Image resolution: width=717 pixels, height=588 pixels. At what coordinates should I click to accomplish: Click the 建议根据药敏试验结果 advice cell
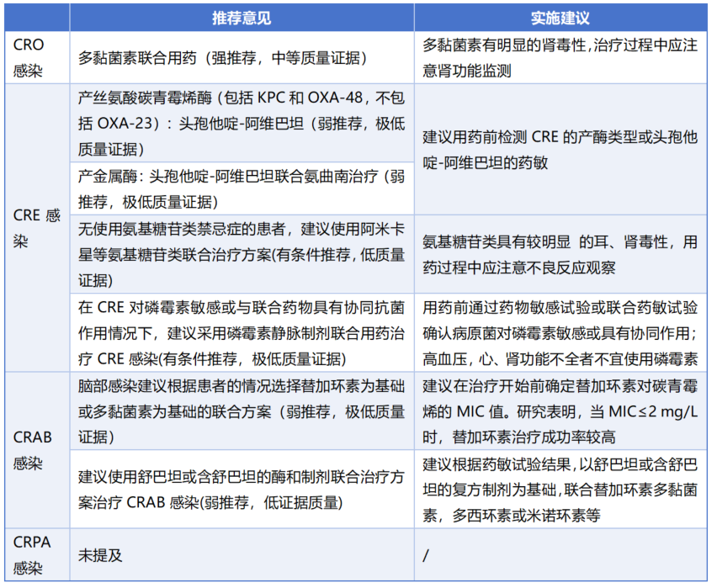(x=561, y=490)
